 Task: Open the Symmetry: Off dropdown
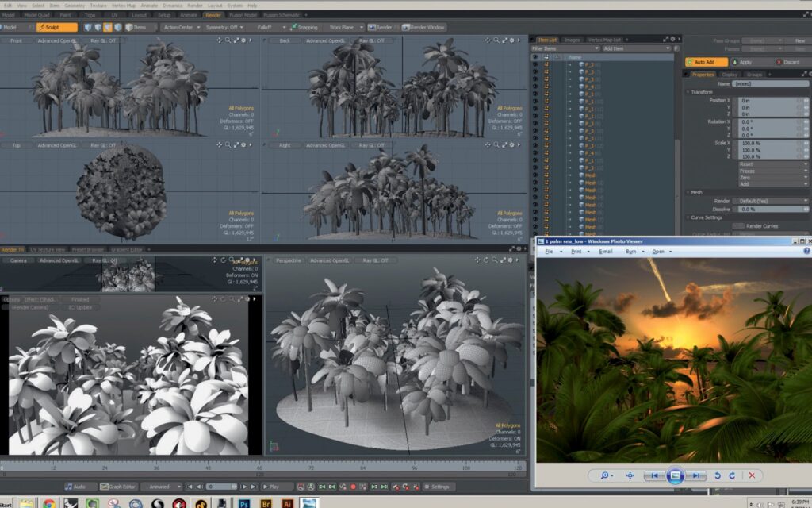point(224,28)
